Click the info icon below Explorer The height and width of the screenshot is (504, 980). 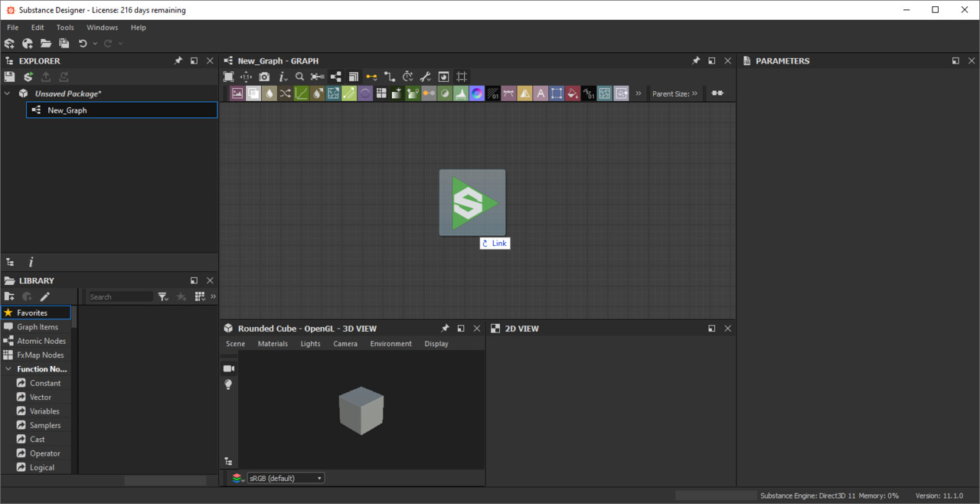(x=31, y=262)
